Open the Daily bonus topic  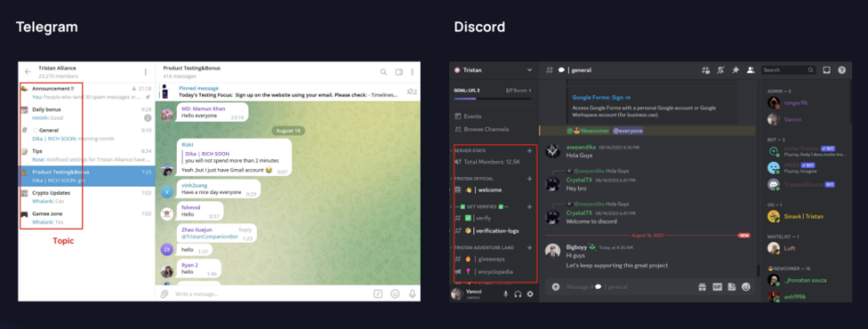click(87, 114)
